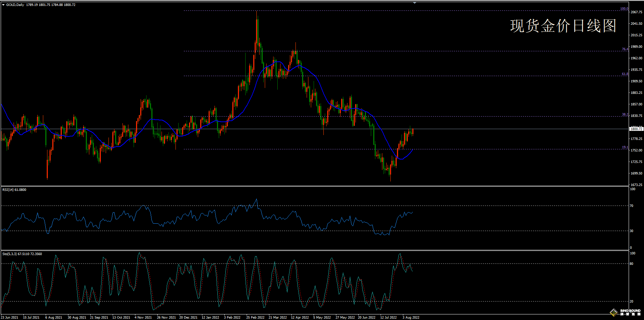
Task: Click the 30 level on RSI scale
Action: pyautogui.click(x=632, y=231)
